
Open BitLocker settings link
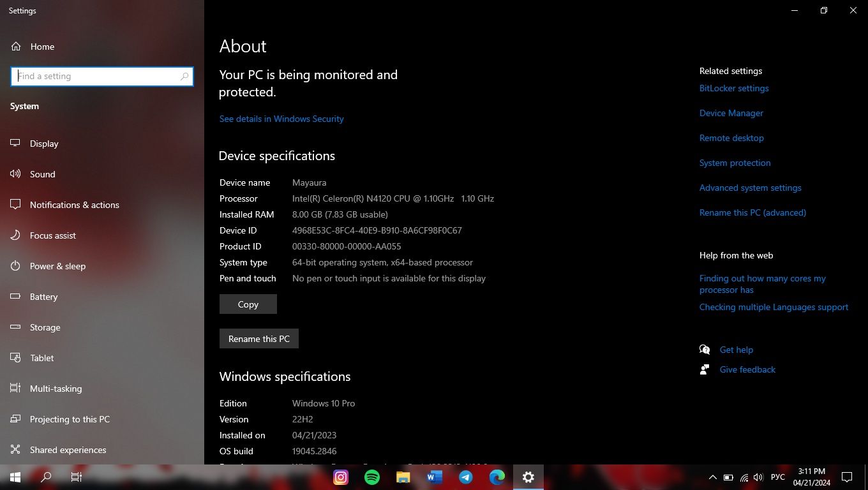pyautogui.click(x=734, y=88)
